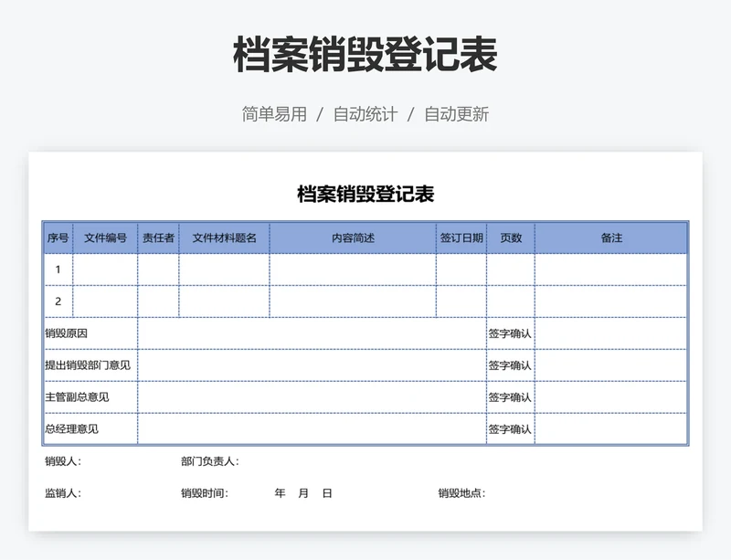Click the blank content cell beside 主管副总意见
The image size is (731, 560).
tap(312, 397)
